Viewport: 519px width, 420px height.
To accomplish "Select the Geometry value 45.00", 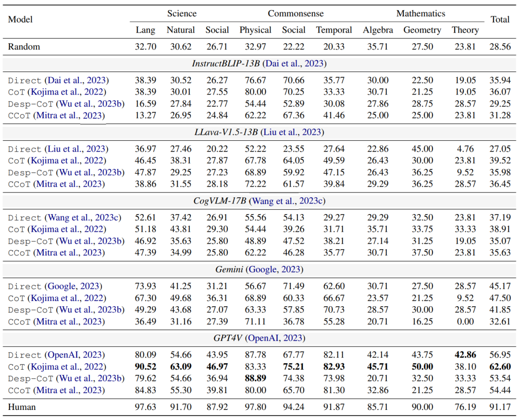I will pos(422,149).
